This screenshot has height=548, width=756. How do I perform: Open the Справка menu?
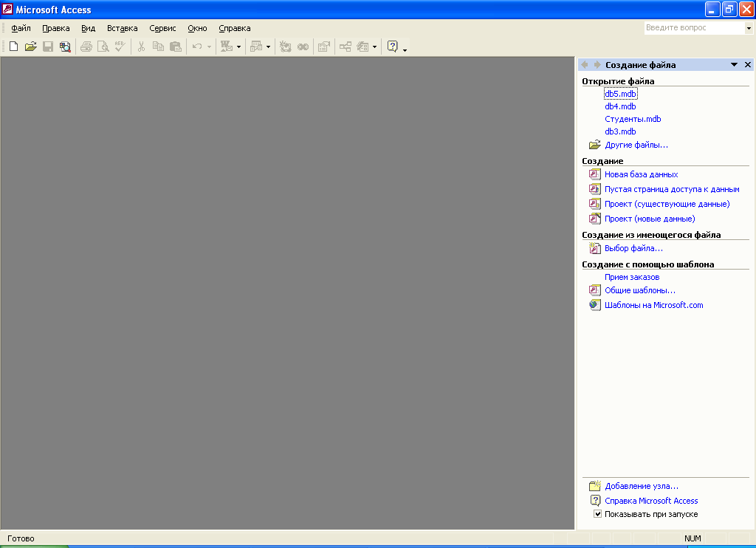235,28
